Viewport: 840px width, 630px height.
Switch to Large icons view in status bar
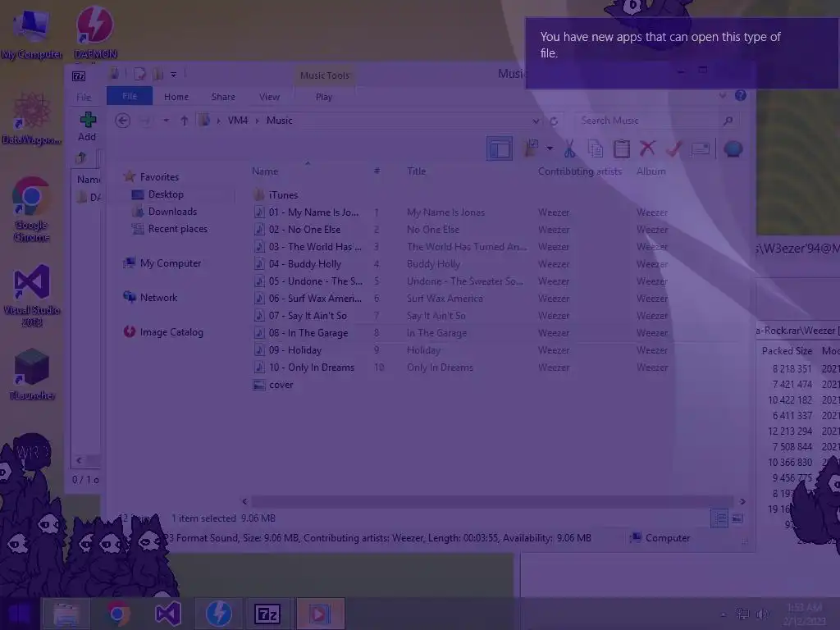737,518
